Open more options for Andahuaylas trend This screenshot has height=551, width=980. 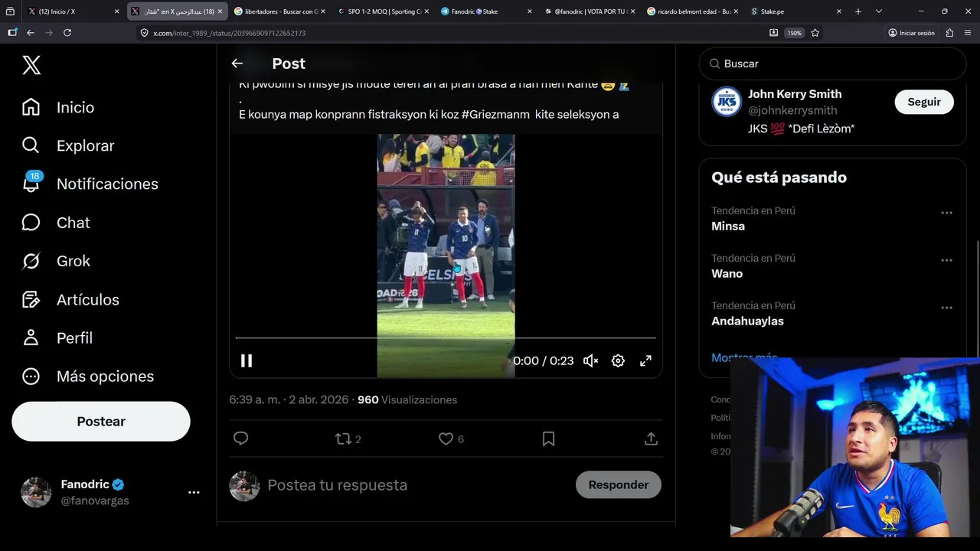(946, 308)
